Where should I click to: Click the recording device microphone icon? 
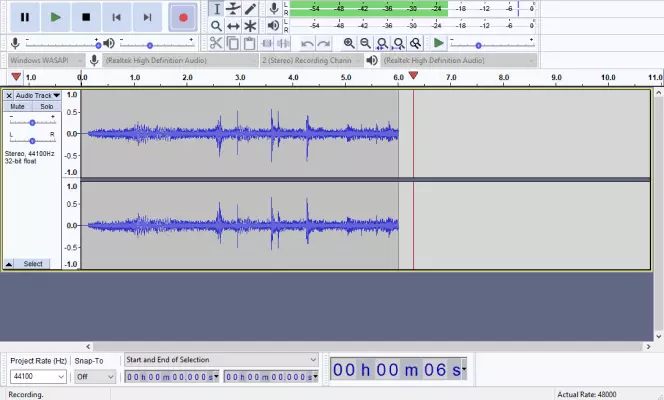[x=94, y=61]
